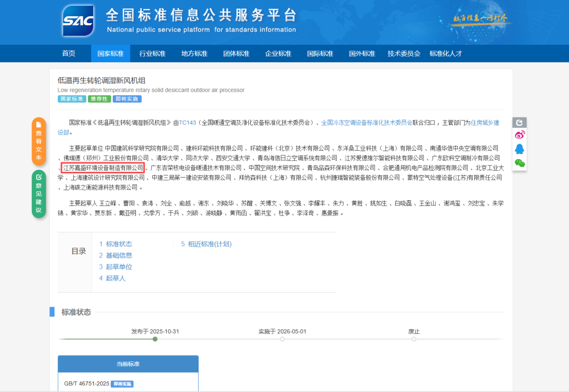This screenshot has height=392, width=569.
Task: Open the 国际标准 menu item
Action: 320,54
